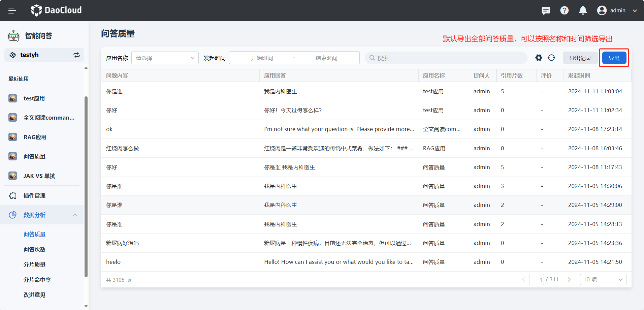
Task: Refresh the Q&A quality table
Action: [551, 58]
